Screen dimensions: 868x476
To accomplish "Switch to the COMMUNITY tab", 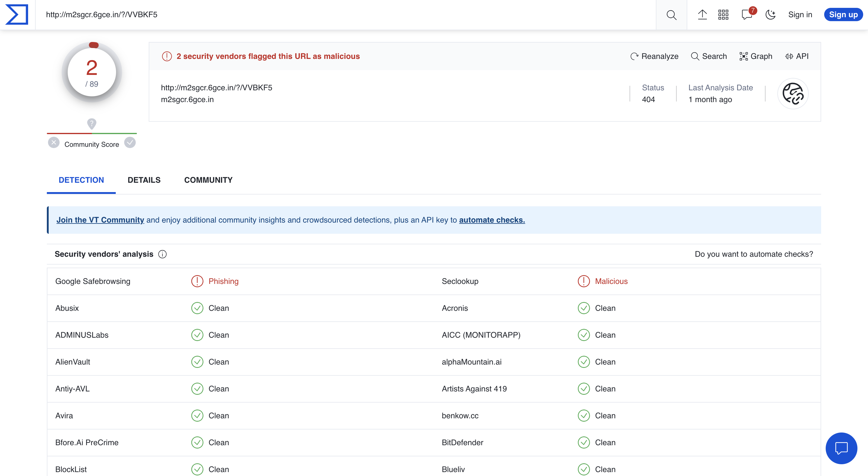I will 208,180.
